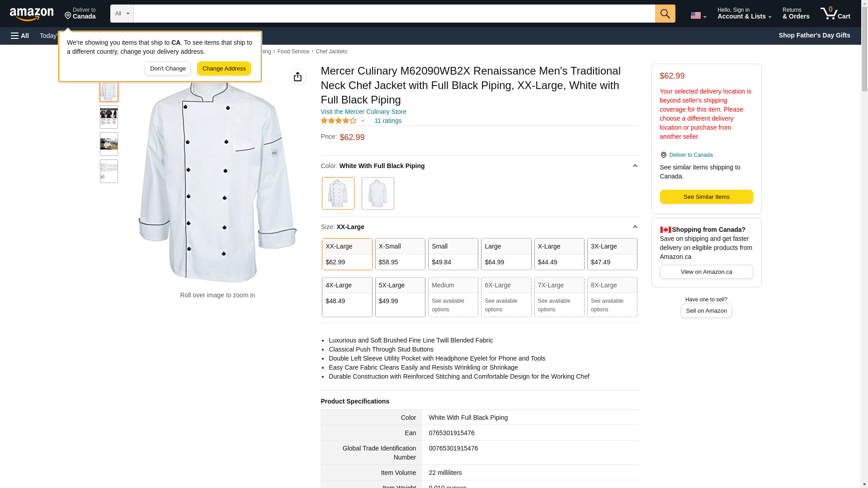This screenshot has height=488, width=868.
Task: Click the search magnifier button
Action: tap(665, 14)
